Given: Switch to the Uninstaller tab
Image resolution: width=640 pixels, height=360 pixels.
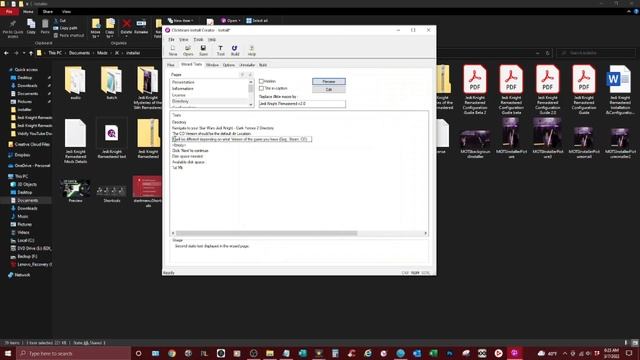Looking at the screenshot, I should coord(247,65).
